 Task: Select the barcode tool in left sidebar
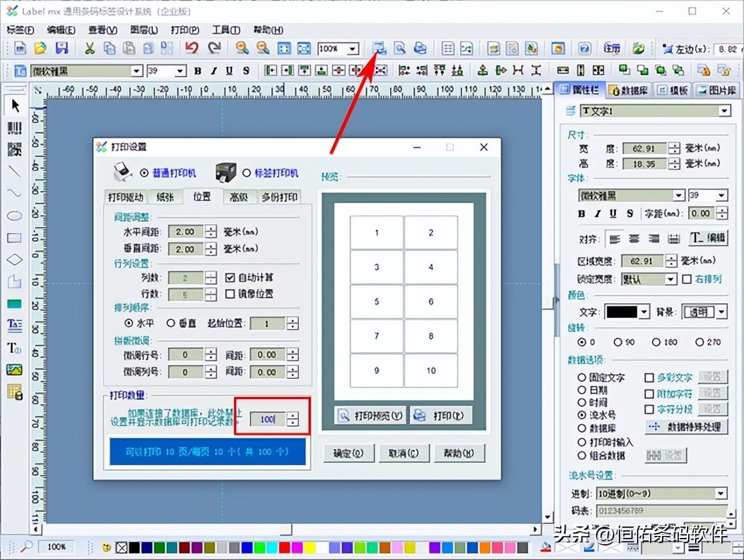pos(15,128)
